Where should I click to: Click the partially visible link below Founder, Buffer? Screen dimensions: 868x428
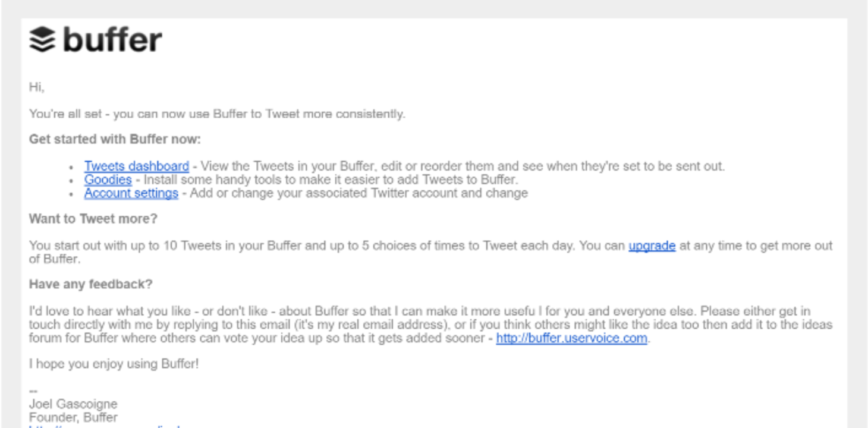104,426
